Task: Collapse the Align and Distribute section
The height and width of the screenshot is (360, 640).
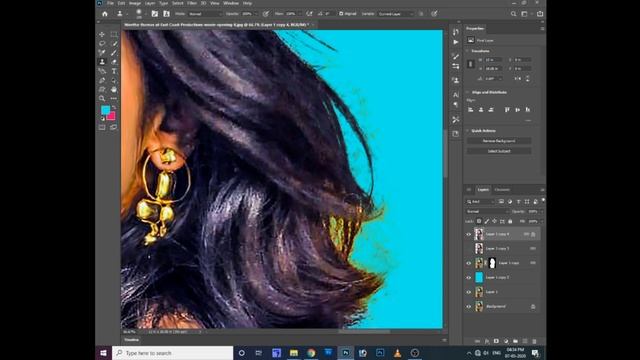Action: click(468, 92)
